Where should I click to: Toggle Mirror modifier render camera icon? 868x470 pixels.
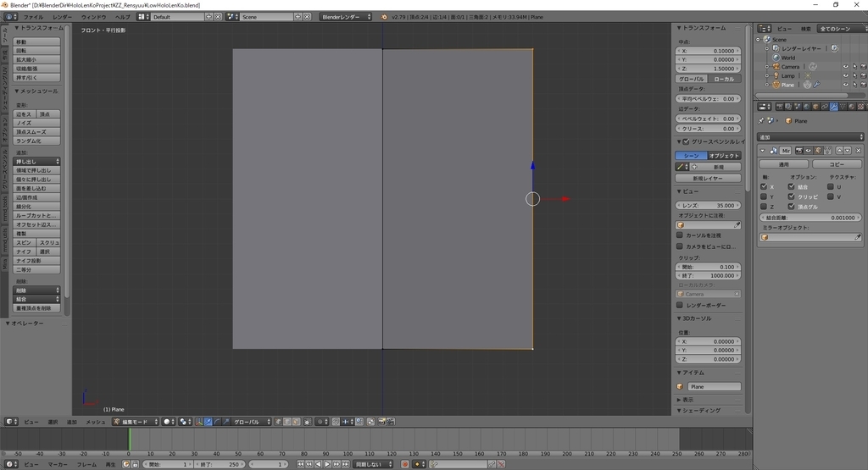(798, 151)
